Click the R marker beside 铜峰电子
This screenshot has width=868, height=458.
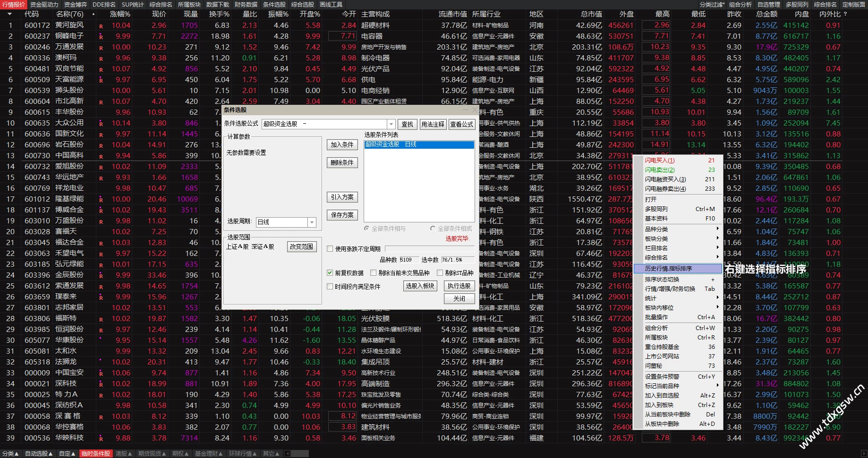pyautogui.click(x=101, y=37)
